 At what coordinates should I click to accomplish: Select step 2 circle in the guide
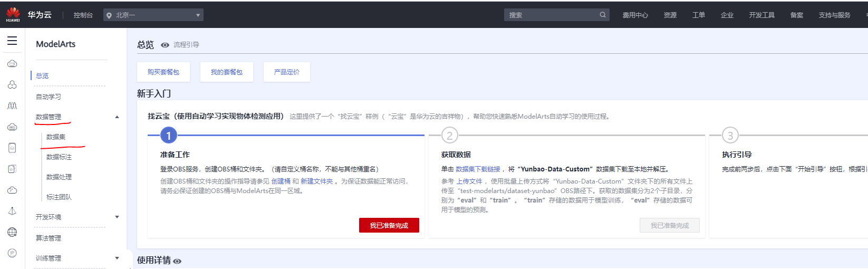coord(450,136)
